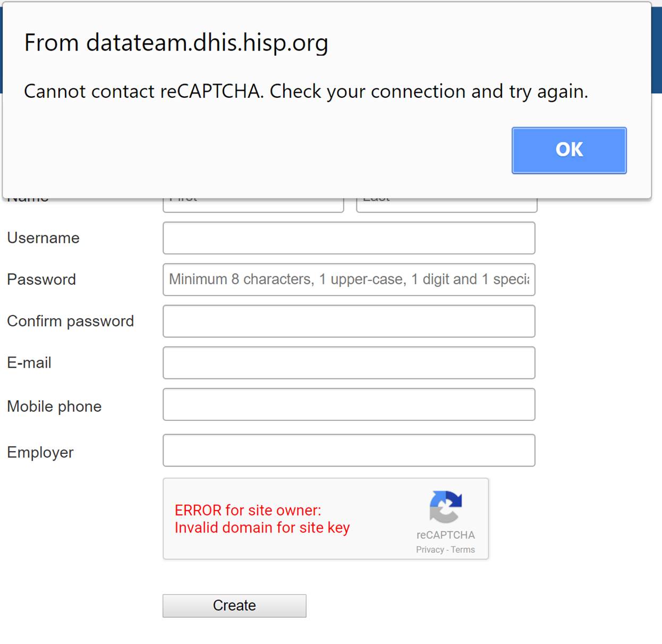Focus the Mobile phone field
Viewport: 662px width, 644px height.
point(349,404)
